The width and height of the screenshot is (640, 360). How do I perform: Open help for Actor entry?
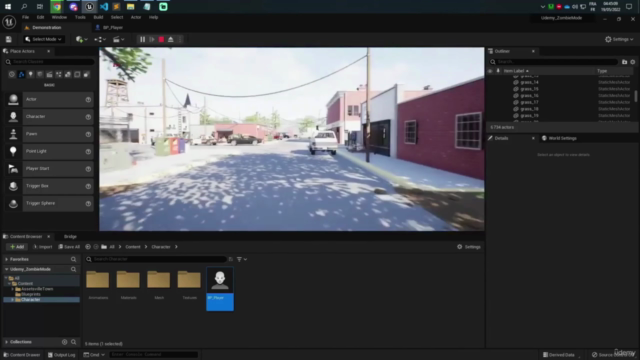(x=88, y=100)
